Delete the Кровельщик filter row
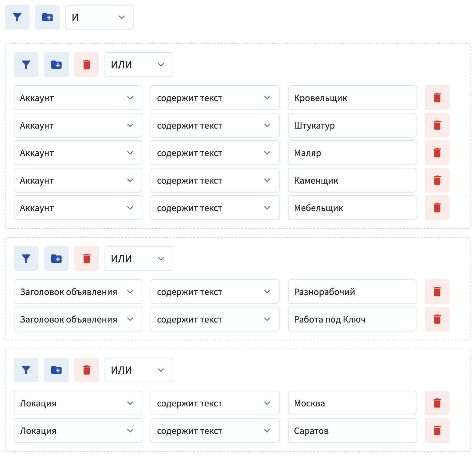476x458 pixels. tap(437, 98)
